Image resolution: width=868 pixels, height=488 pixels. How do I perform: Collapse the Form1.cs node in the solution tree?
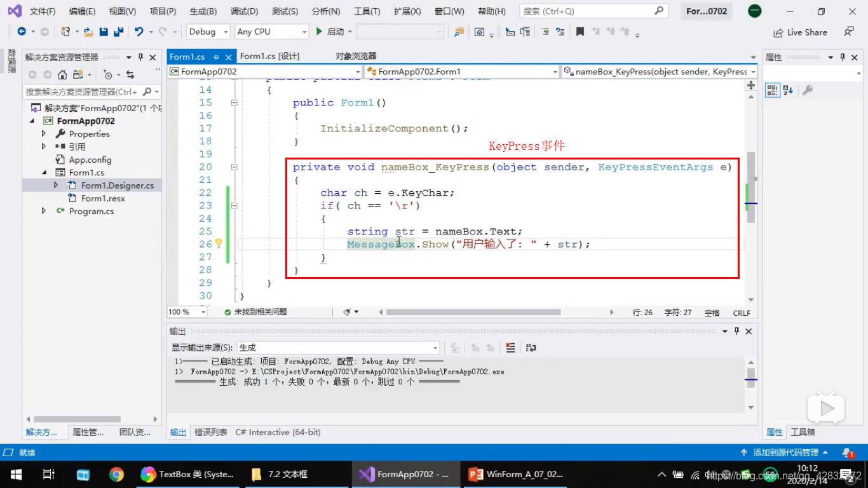tap(44, 172)
